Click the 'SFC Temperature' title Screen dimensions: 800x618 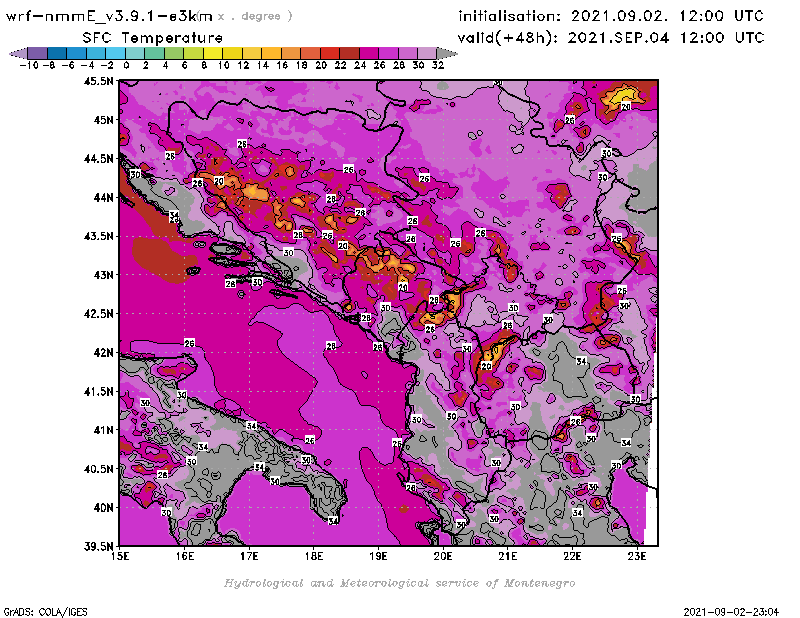[153, 38]
